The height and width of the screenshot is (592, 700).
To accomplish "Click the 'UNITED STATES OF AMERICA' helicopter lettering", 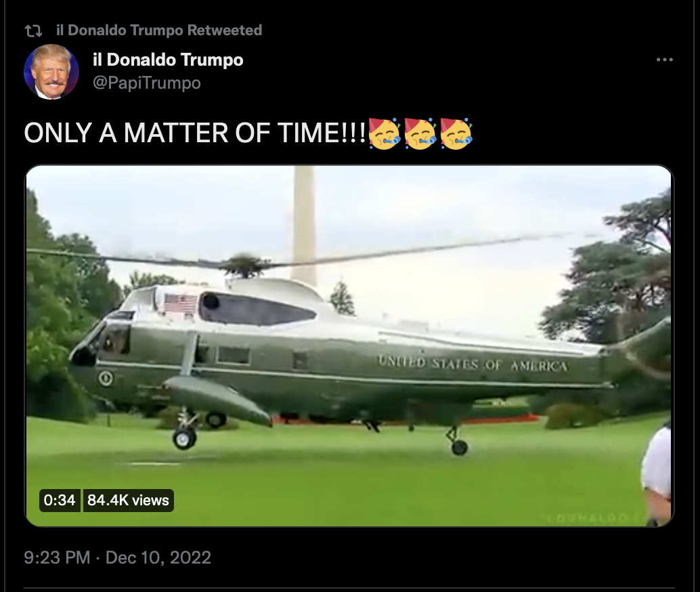I will pyautogui.click(x=473, y=363).
